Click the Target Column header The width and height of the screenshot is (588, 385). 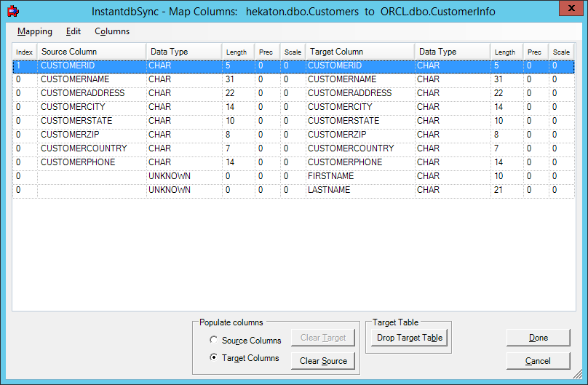pos(360,52)
